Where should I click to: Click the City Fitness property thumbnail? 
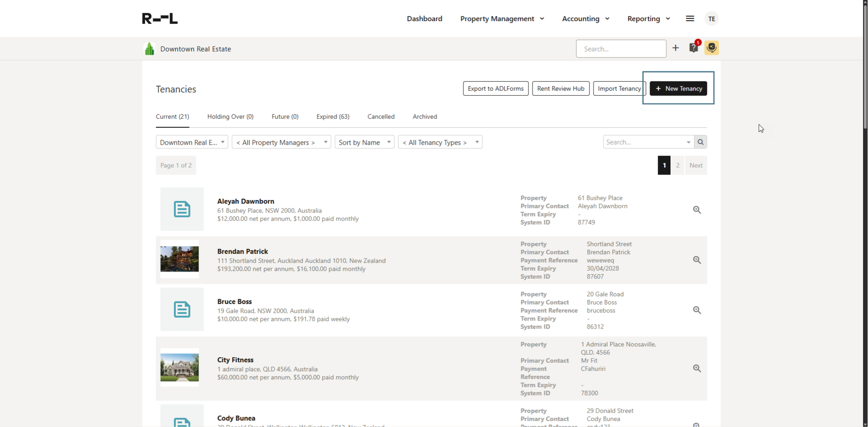point(179,367)
